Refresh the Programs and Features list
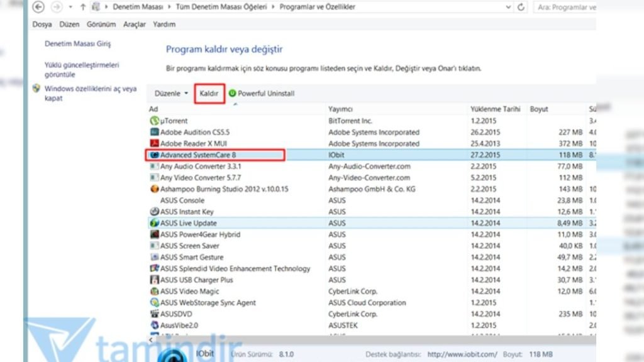This screenshot has height=362, width=644. coord(521,7)
